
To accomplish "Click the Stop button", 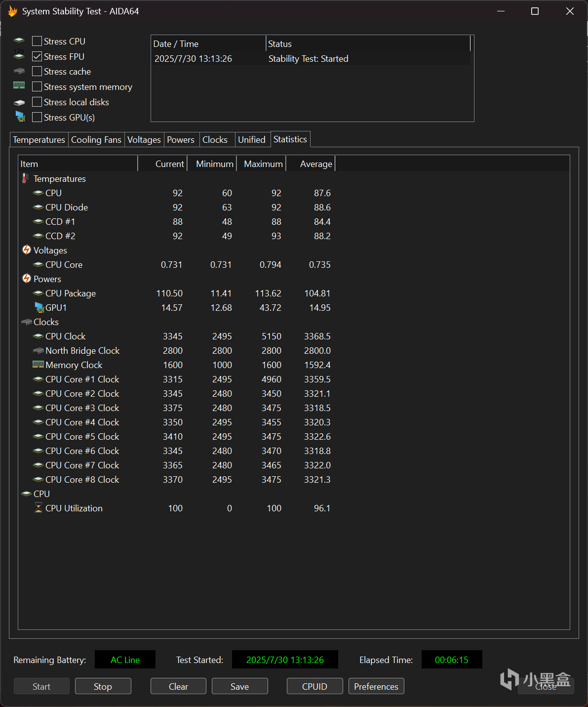I will [x=103, y=686].
